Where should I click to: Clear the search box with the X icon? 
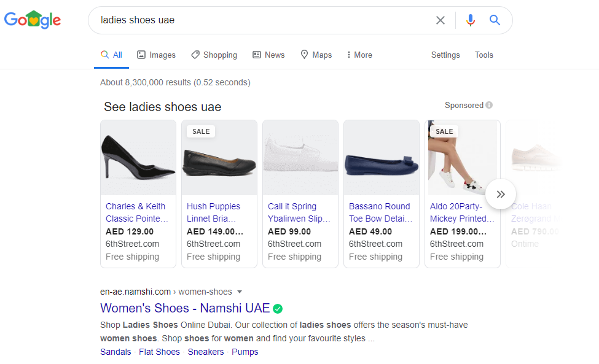(x=440, y=20)
